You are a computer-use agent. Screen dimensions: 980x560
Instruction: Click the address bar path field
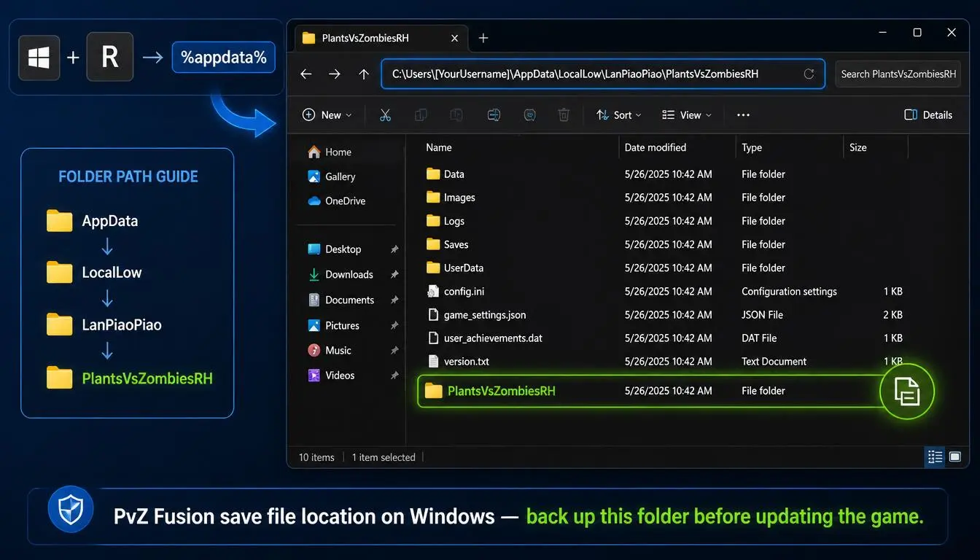(x=602, y=74)
